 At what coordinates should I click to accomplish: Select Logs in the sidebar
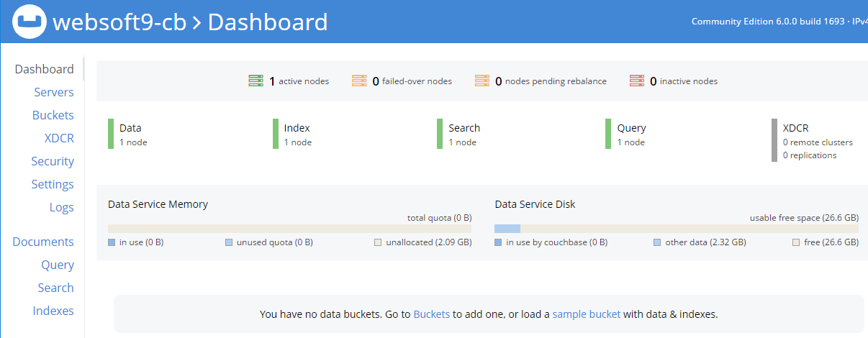pyautogui.click(x=62, y=207)
